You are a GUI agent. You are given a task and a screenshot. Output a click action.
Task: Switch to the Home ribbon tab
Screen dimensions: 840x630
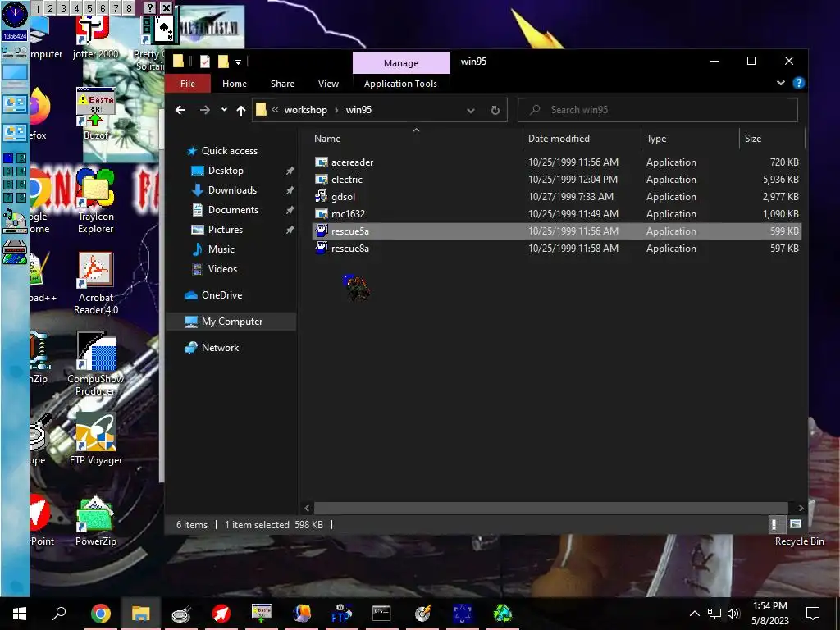point(234,84)
